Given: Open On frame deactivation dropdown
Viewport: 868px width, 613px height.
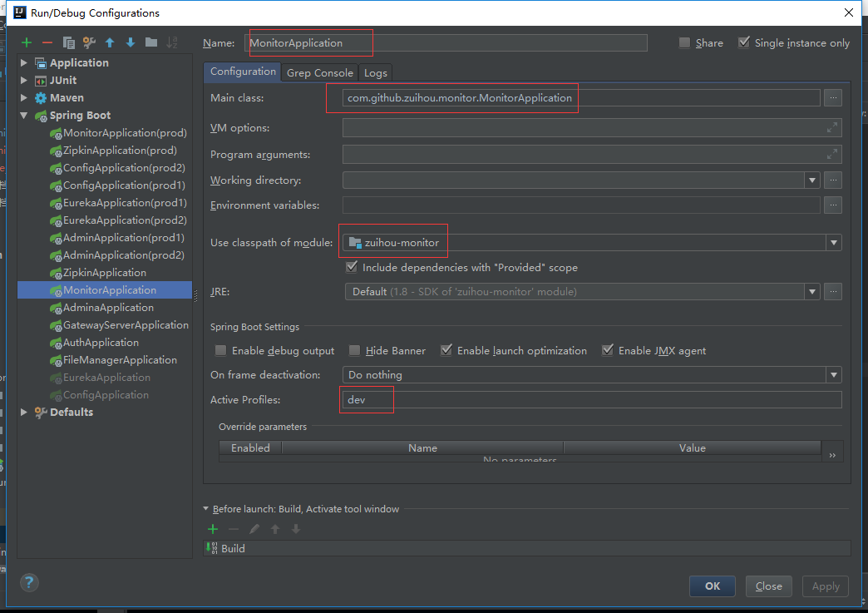Looking at the screenshot, I should coord(834,375).
